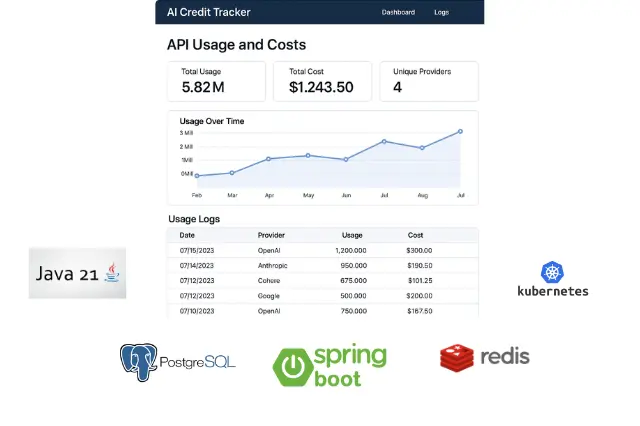
Task: Click the Feb data point on chart
Action: click(197, 176)
